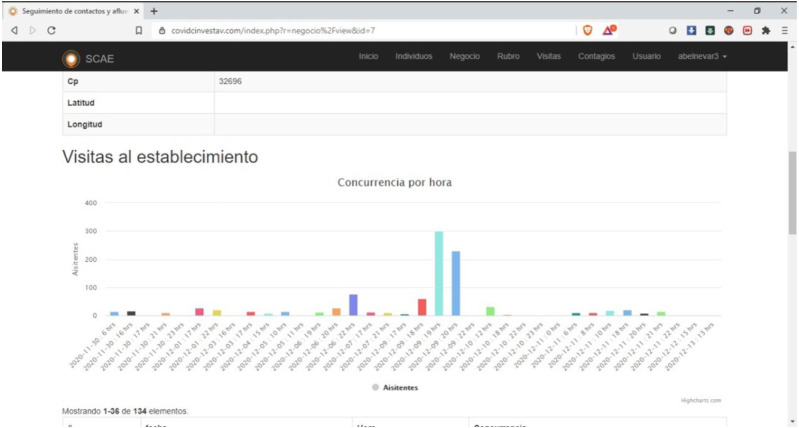
Task: Select Rubro in the navigation bar
Action: (508, 57)
